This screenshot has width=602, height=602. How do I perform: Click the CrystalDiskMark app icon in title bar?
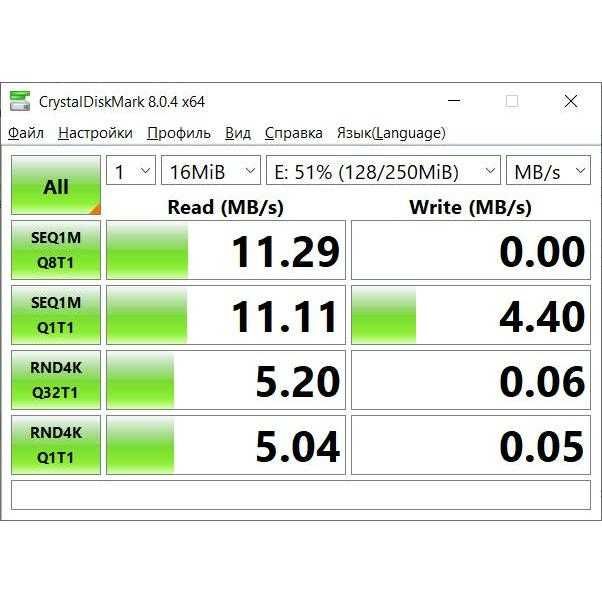pyautogui.click(x=20, y=101)
